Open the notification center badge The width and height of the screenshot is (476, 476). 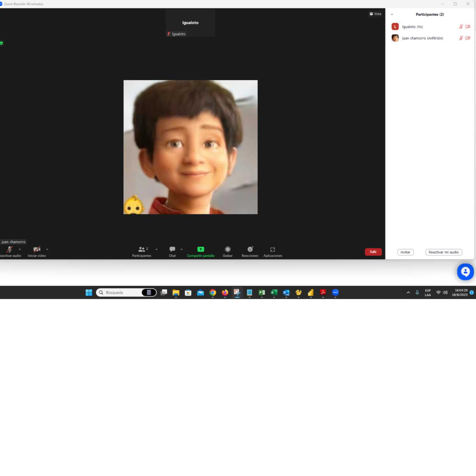(x=472, y=293)
